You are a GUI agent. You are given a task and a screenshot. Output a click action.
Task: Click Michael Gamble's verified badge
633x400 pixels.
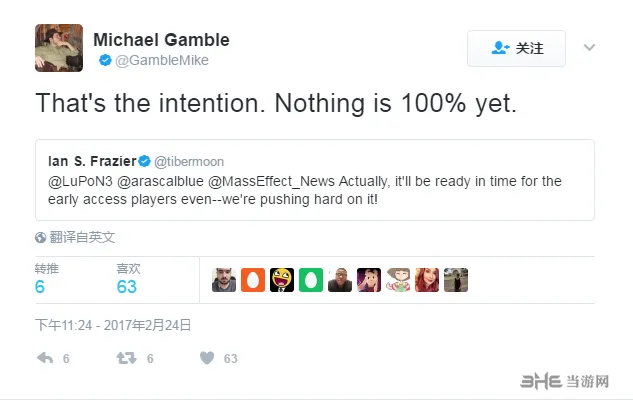(105, 60)
